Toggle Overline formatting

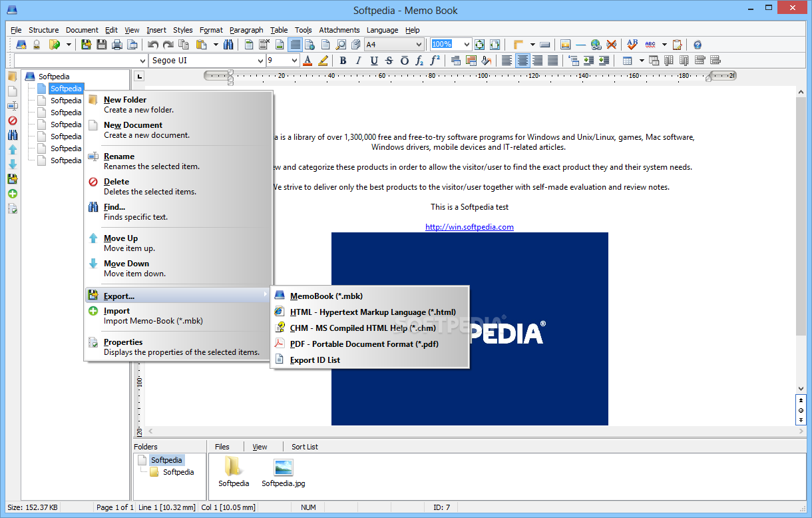[x=404, y=61]
